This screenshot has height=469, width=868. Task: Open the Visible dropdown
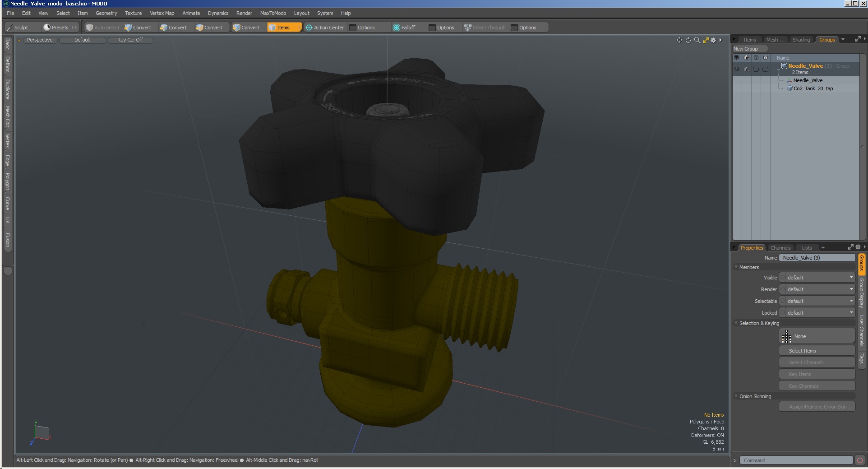coord(820,278)
